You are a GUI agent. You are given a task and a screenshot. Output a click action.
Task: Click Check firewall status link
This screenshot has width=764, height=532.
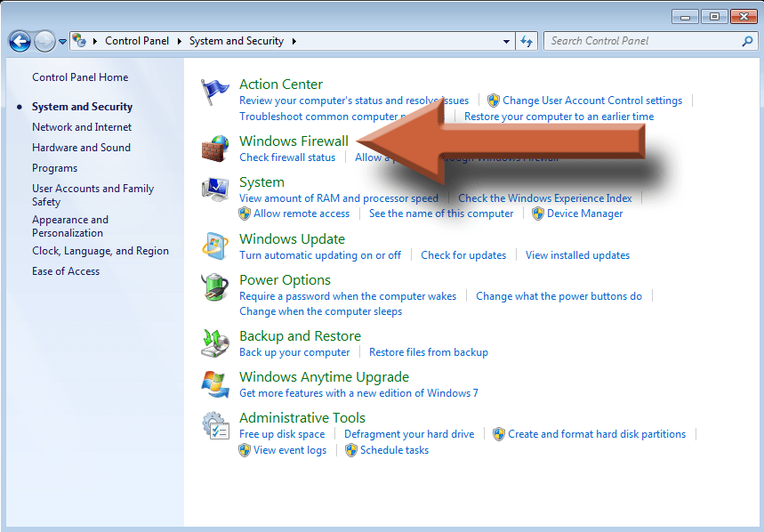(287, 157)
